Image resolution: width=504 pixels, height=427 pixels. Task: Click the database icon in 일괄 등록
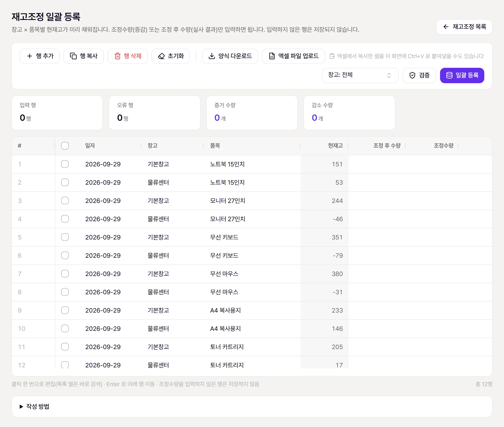(x=449, y=75)
